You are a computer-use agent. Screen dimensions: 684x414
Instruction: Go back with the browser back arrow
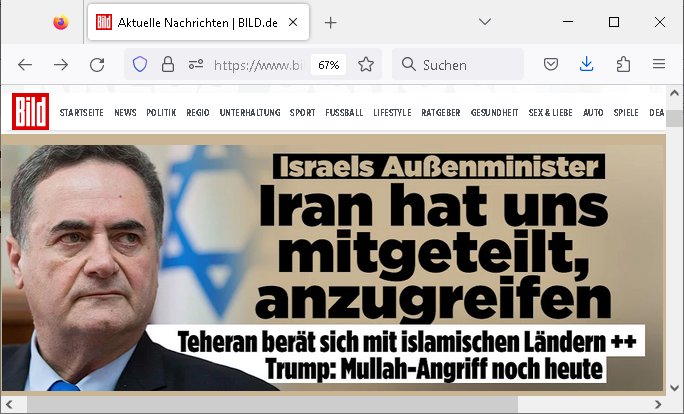pyautogui.click(x=25, y=65)
